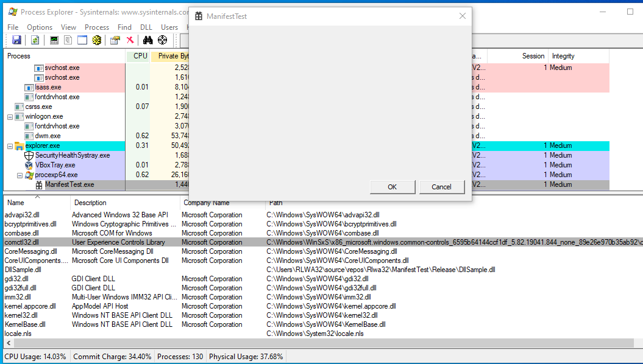Image resolution: width=643 pixels, height=364 pixels.
Task: Click the horizontal scrollbar left arrow
Action: pyautogui.click(x=8, y=343)
